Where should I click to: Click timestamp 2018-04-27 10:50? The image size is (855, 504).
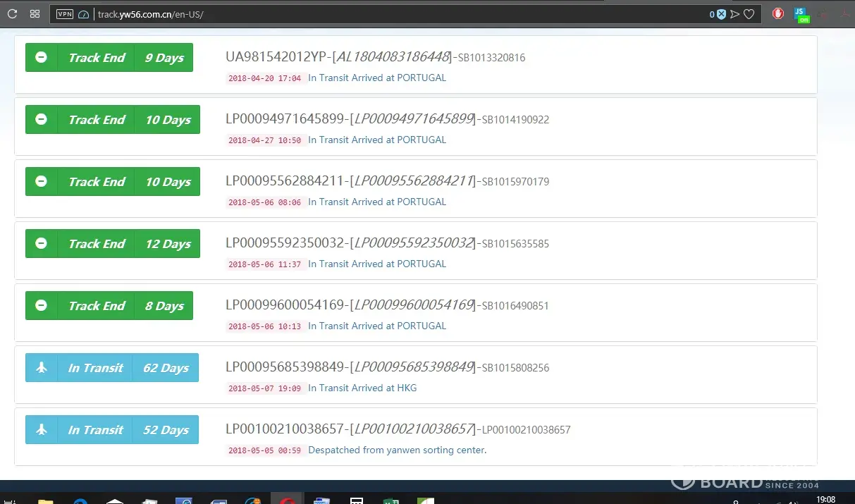(264, 140)
